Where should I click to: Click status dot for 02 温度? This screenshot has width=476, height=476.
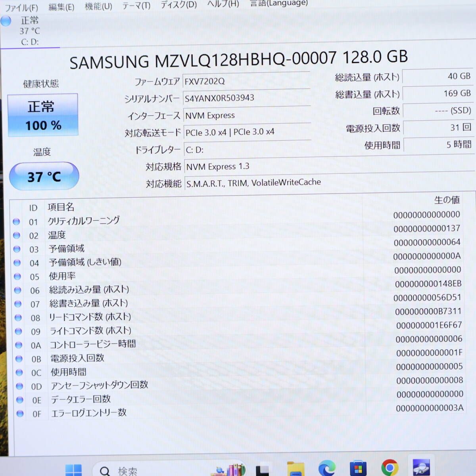tap(17, 235)
